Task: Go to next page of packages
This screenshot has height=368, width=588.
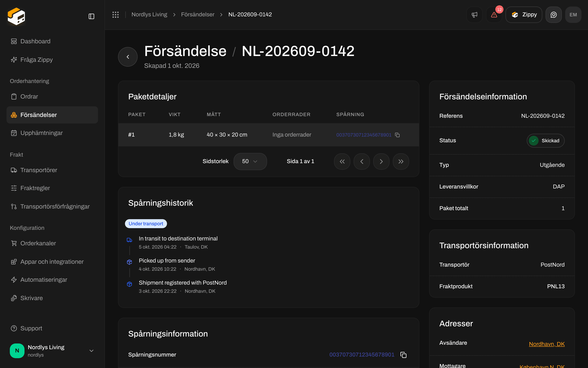Action: pyautogui.click(x=381, y=161)
